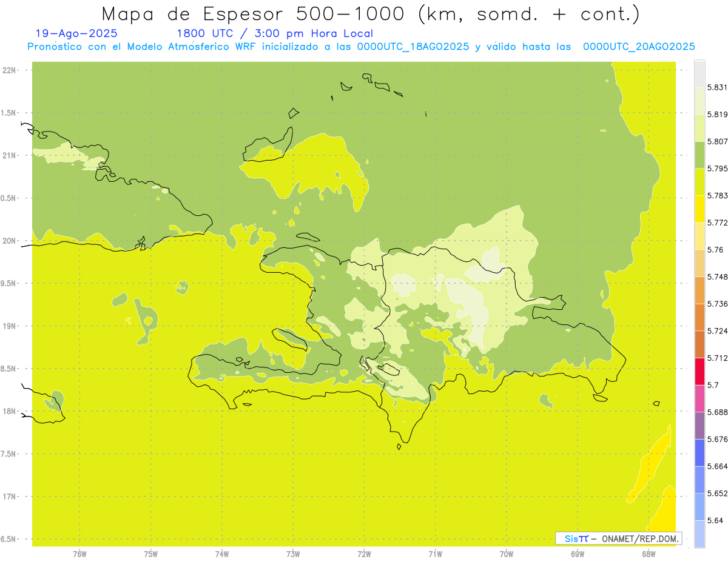Image resolution: width=728 pixels, height=562 pixels.
Task: Click the latitude label "18N"
Action: coord(10,412)
